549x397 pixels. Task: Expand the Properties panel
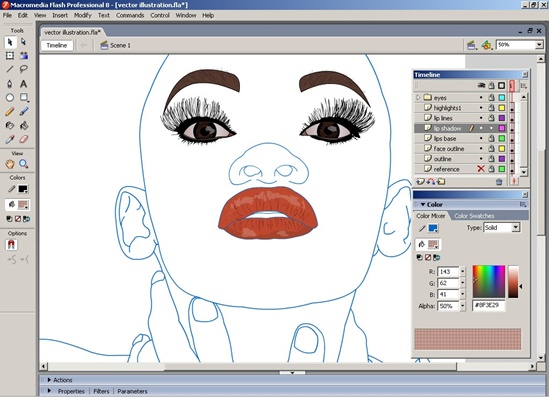click(49, 391)
